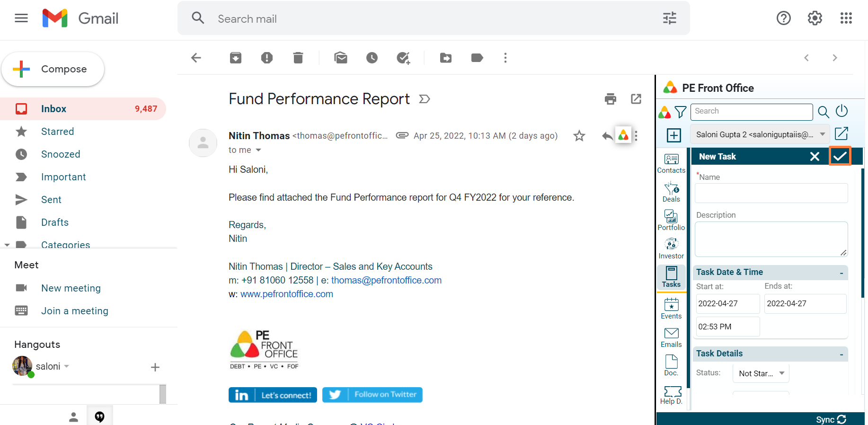Collapse the Task Date & Time section
The image size is (868, 425).
(841, 273)
